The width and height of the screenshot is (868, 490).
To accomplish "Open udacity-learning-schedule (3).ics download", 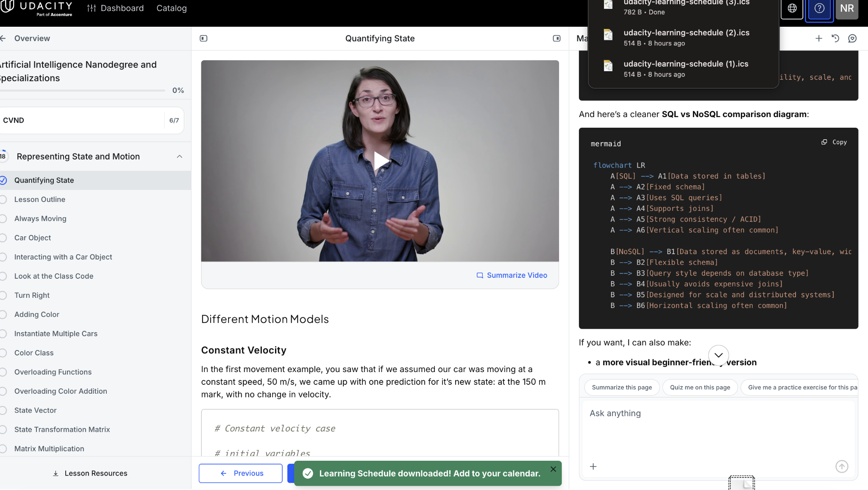I will [683, 8].
